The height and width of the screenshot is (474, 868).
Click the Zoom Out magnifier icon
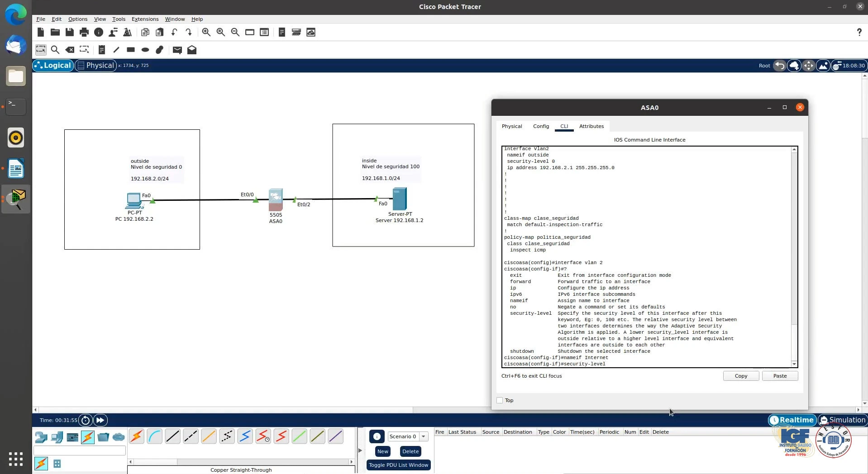(235, 32)
